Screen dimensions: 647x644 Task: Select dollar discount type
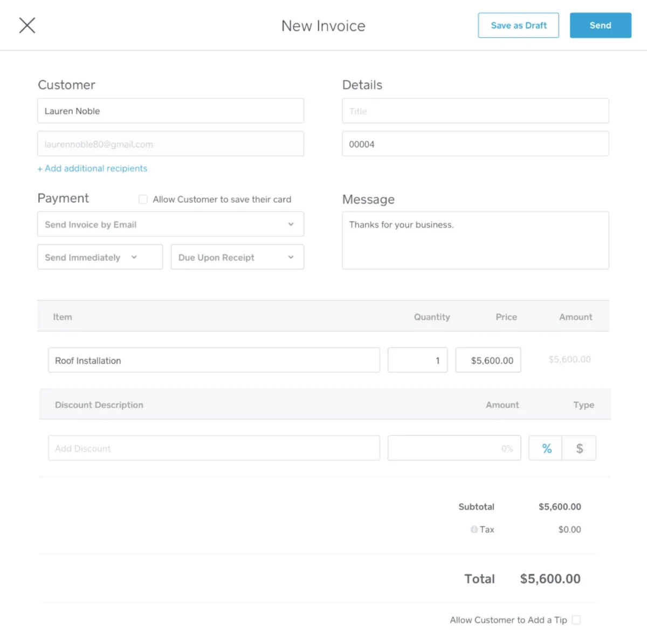579,448
